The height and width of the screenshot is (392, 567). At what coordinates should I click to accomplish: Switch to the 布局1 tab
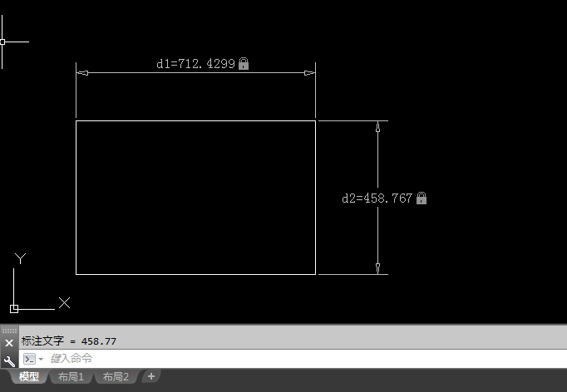tap(71, 377)
